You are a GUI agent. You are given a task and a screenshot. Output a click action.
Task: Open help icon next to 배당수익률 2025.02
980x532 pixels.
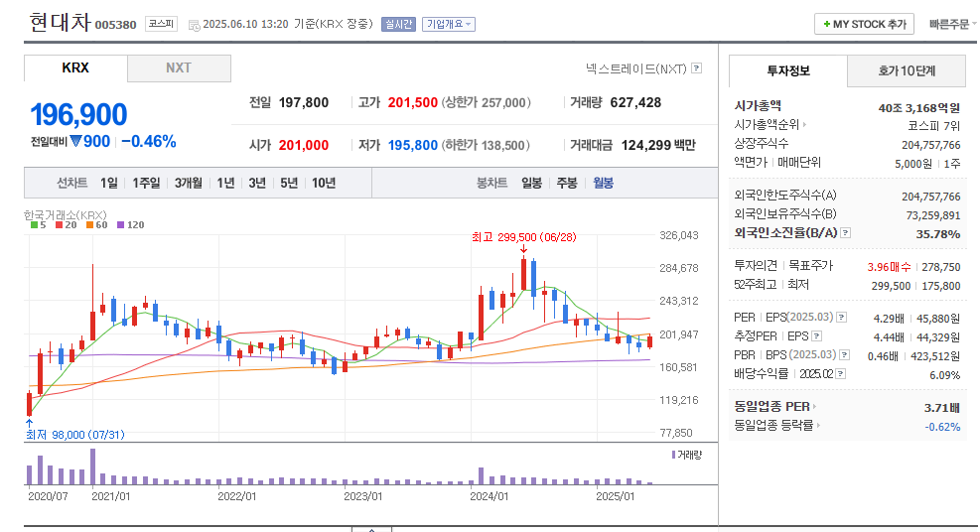pyautogui.click(x=841, y=373)
